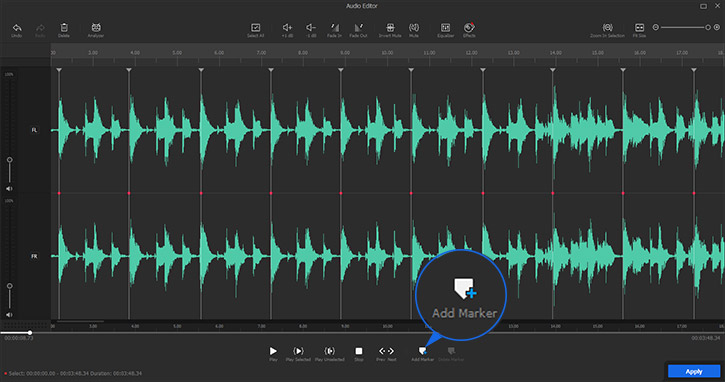The image size is (725, 382).
Task: Jump to the previous marker
Action: [x=381, y=351]
